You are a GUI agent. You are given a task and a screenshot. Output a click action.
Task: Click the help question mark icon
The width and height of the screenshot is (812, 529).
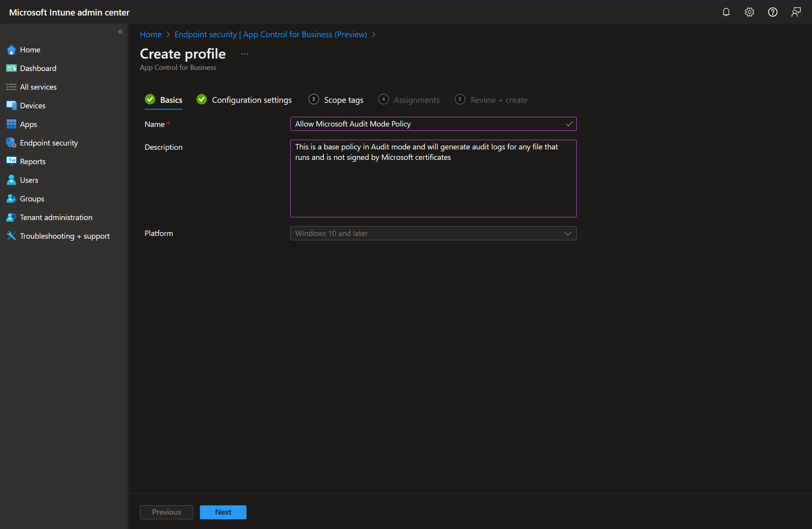(x=772, y=12)
